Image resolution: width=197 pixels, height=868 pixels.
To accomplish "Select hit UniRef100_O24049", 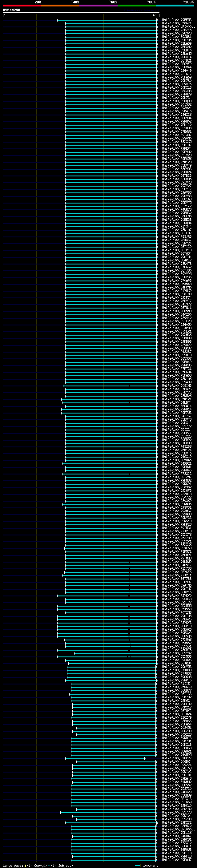I will click(x=176, y=71).
